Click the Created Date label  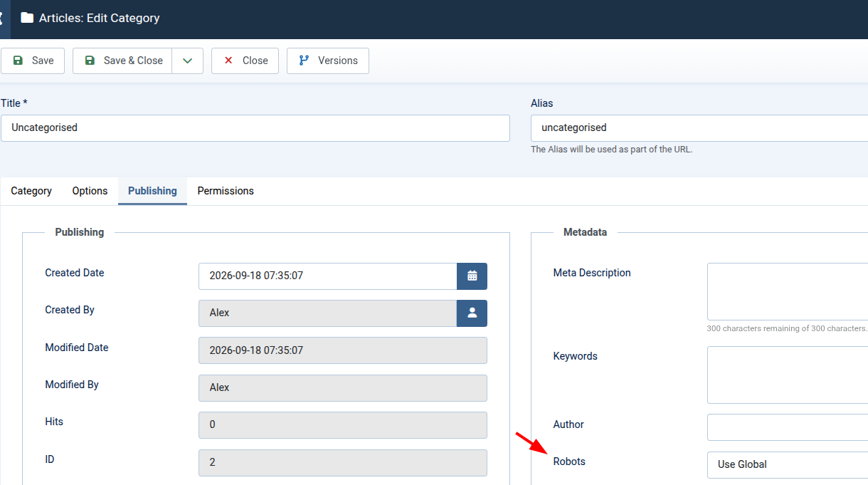(75, 273)
